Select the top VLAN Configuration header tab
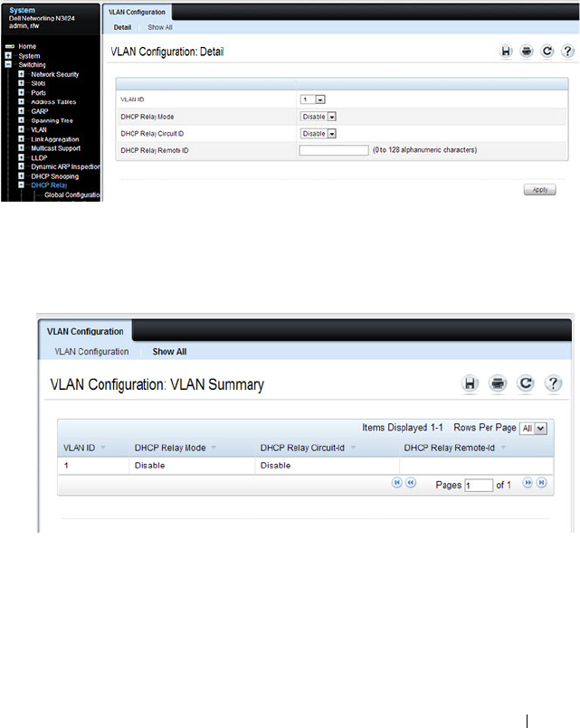 tap(137, 12)
